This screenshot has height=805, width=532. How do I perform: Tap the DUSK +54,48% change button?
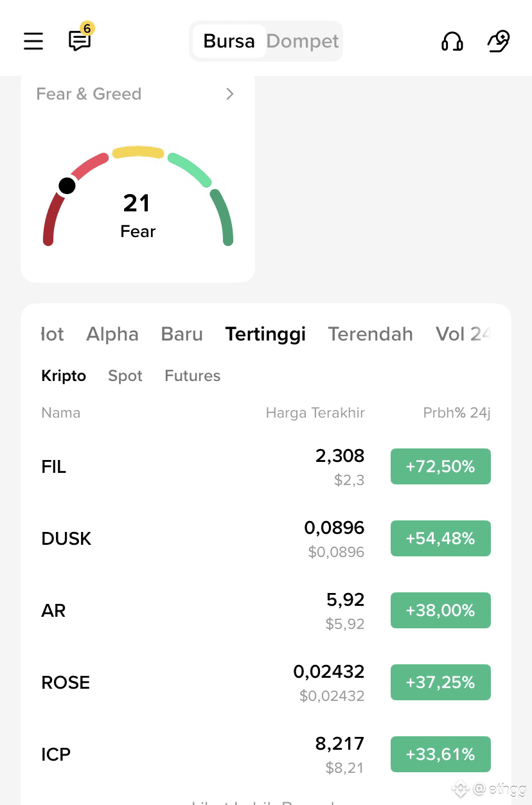[440, 538]
